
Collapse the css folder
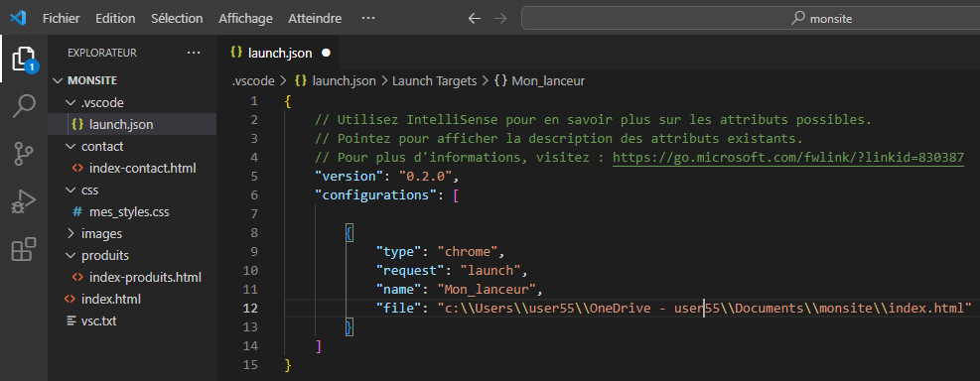coord(132,190)
